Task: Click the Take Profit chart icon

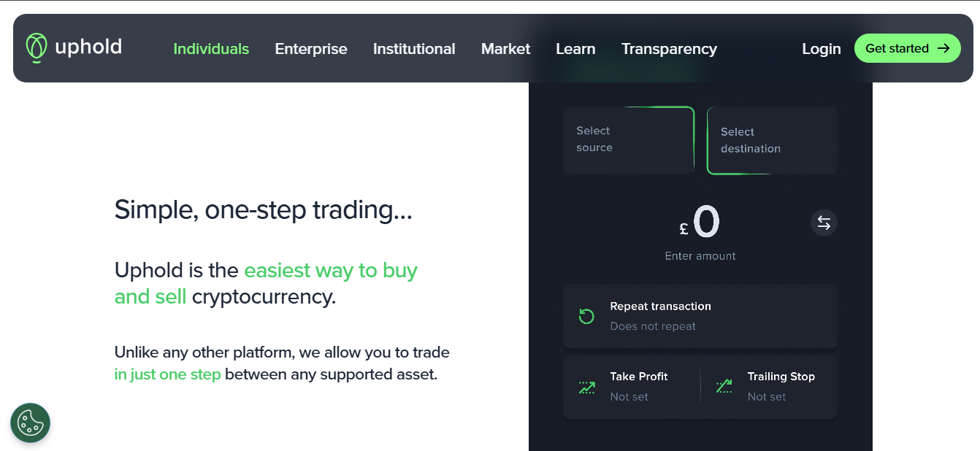Action: [586, 387]
